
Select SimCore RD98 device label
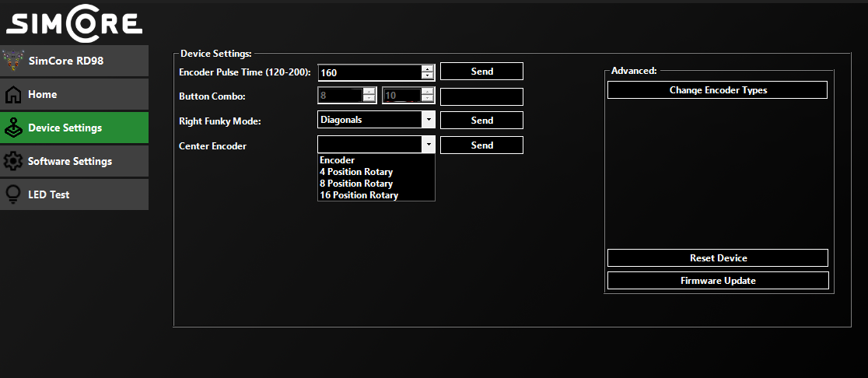(66, 61)
